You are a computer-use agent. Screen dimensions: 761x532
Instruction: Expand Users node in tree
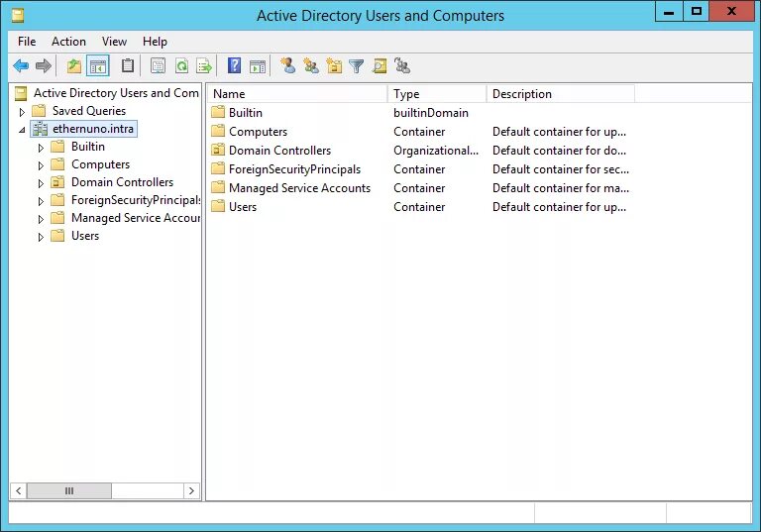click(41, 237)
